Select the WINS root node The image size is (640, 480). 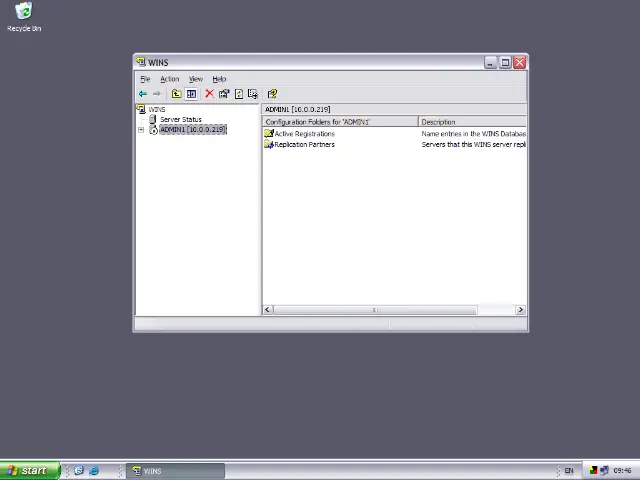(157, 109)
